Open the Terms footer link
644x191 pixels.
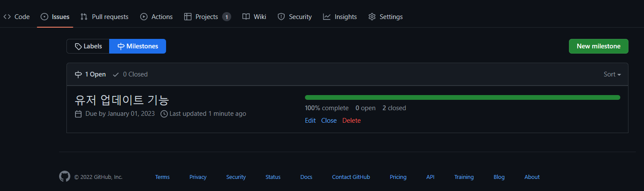pos(163,177)
